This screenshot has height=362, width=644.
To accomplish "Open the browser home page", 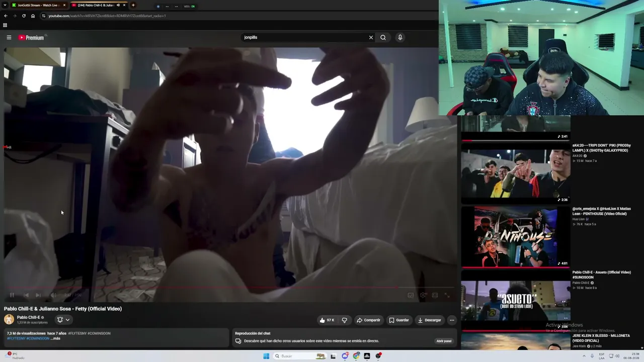I will tap(33, 16).
